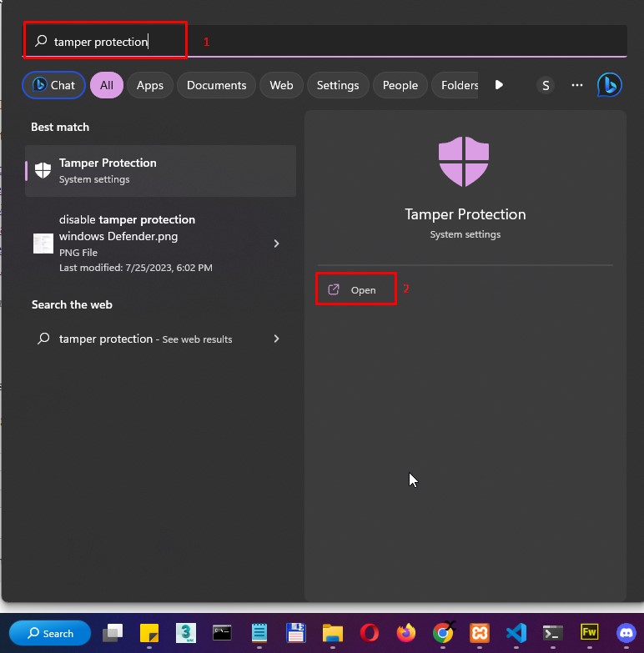The width and height of the screenshot is (644, 653).
Task: Open the S user account avatar
Action: pos(546,85)
